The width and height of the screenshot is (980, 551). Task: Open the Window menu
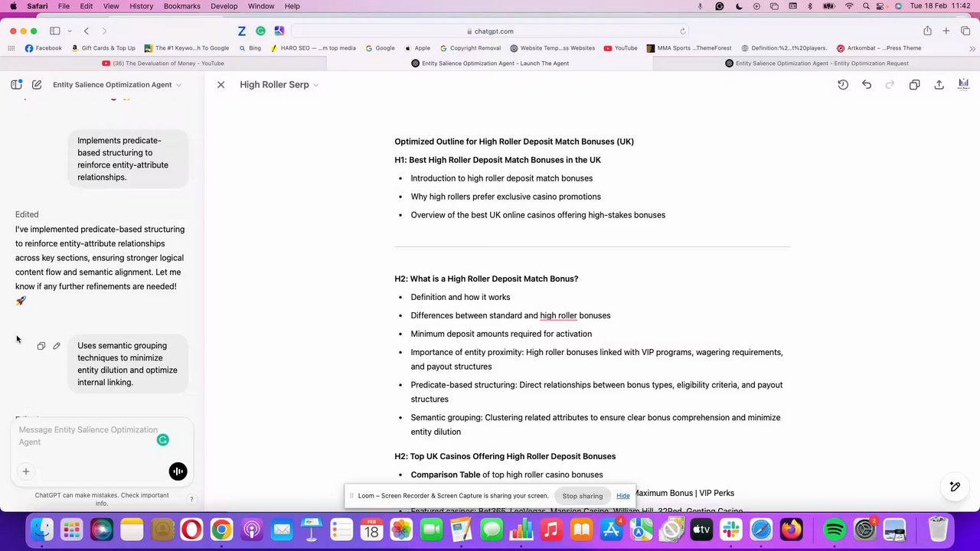click(x=261, y=6)
